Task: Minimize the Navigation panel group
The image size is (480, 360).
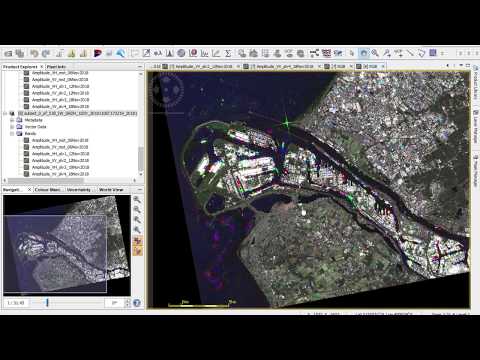Action: [140, 190]
